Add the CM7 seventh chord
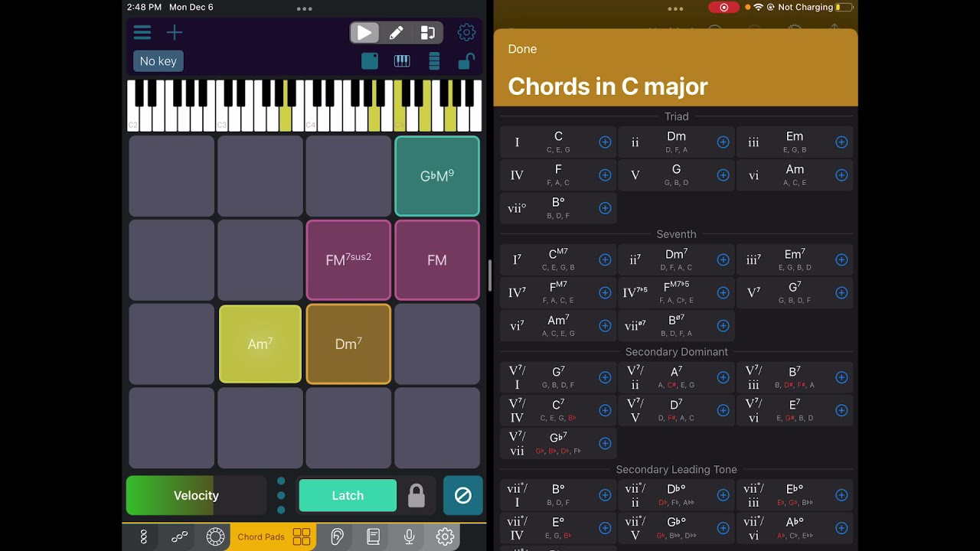Viewport: 980px width, 551px height. [x=605, y=260]
